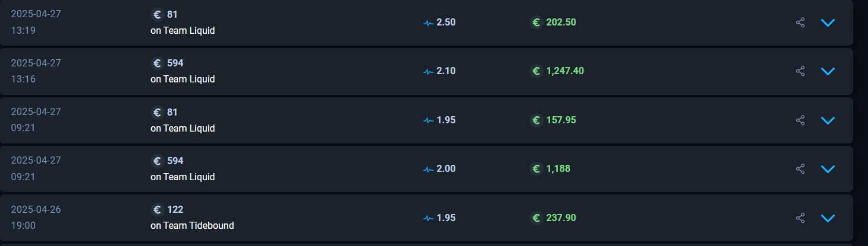Image resolution: width=868 pixels, height=246 pixels.
Task: Click 'on Team Tidebound' selection text
Action: pyautogui.click(x=192, y=226)
